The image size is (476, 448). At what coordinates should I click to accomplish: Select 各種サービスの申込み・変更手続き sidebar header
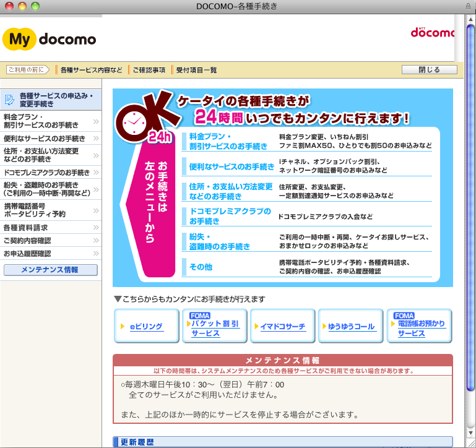click(51, 100)
